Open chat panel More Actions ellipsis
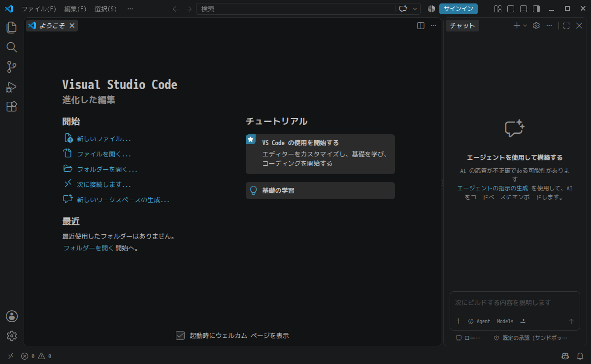The height and width of the screenshot is (364, 591). point(549,26)
